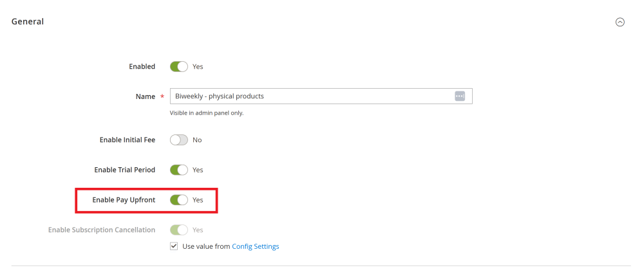Open the Config Settings link
Image resolution: width=644 pixels, height=272 pixels.
click(256, 246)
